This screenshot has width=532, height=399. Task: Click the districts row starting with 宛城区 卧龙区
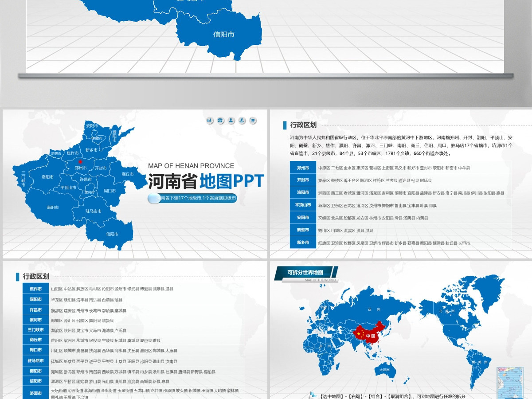click(133, 372)
